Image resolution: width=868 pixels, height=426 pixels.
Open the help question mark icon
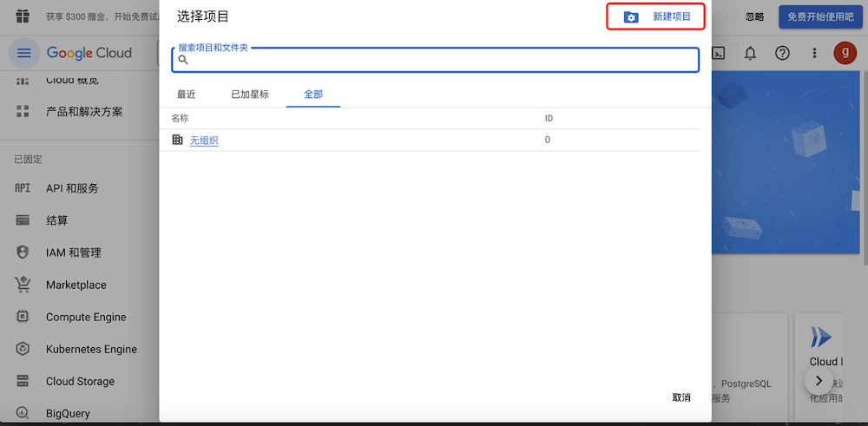coord(782,53)
